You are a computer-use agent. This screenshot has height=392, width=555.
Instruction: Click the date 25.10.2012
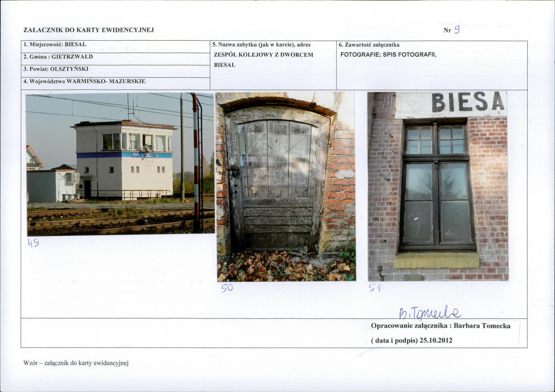436,341
